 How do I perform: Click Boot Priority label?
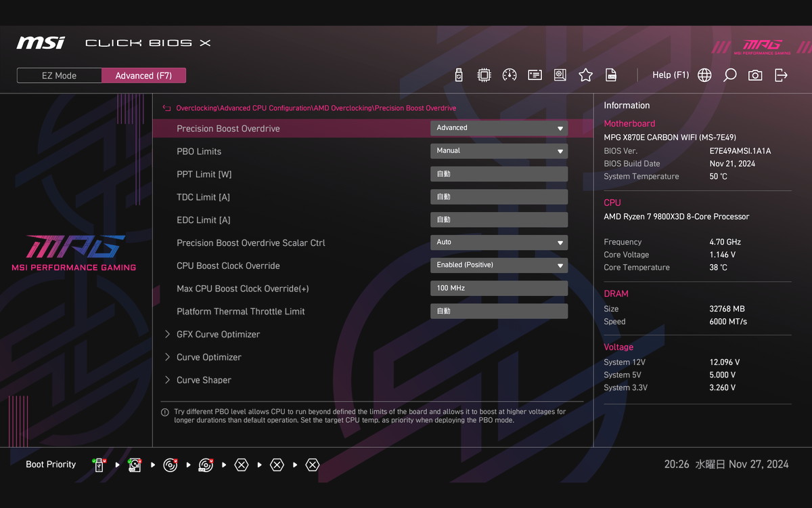(51, 465)
